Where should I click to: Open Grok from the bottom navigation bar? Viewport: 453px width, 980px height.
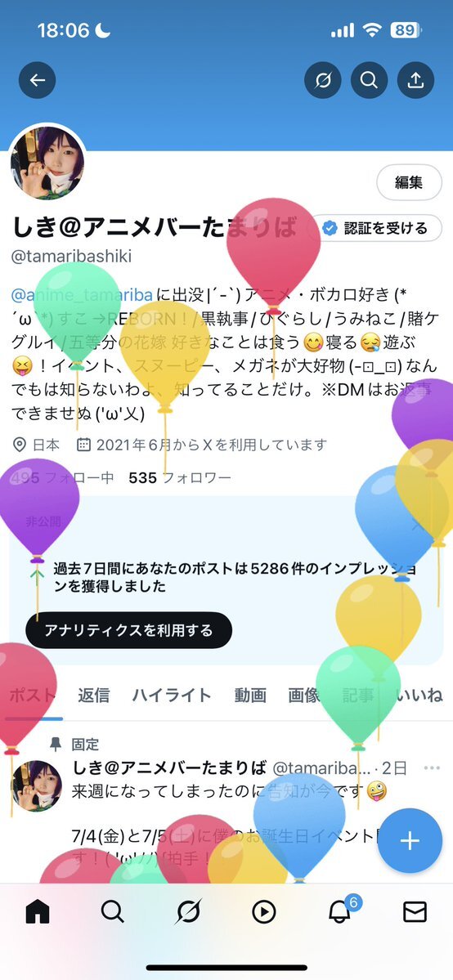point(188,912)
